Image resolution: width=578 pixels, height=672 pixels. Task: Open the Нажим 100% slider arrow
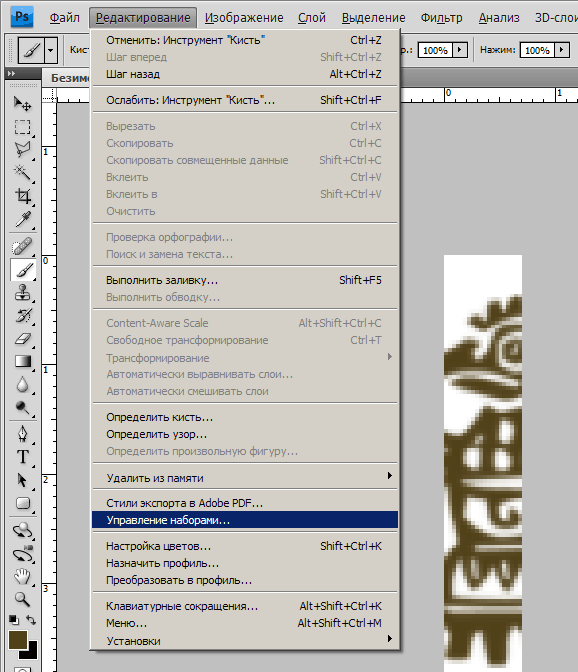562,50
